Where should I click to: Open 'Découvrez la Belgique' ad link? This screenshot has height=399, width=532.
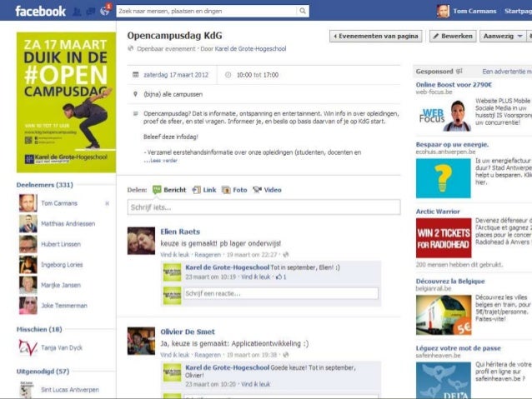click(450, 281)
